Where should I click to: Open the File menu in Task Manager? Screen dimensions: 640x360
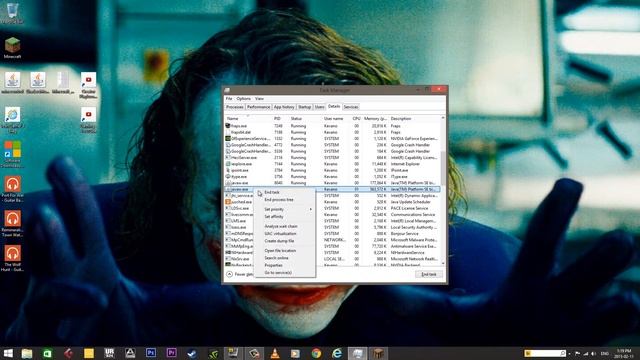[229, 99]
